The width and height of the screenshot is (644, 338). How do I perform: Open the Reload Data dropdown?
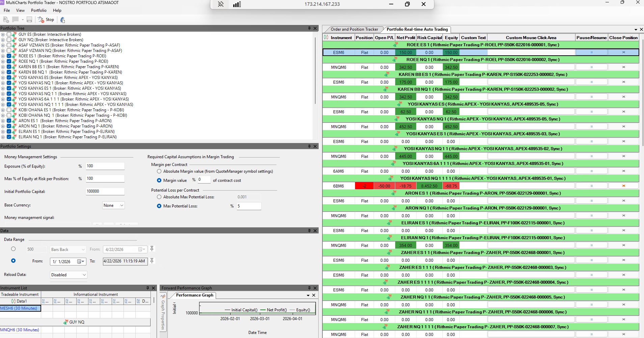pos(69,275)
